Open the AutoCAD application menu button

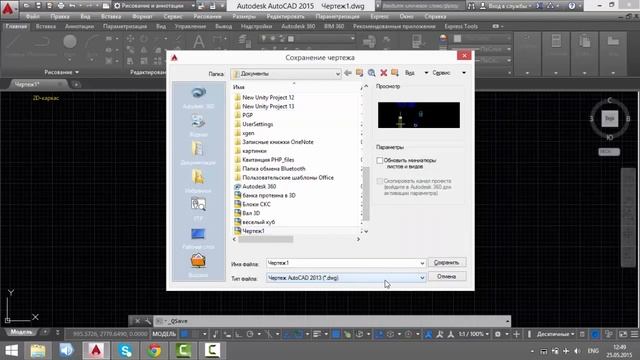[x=8, y=9]
